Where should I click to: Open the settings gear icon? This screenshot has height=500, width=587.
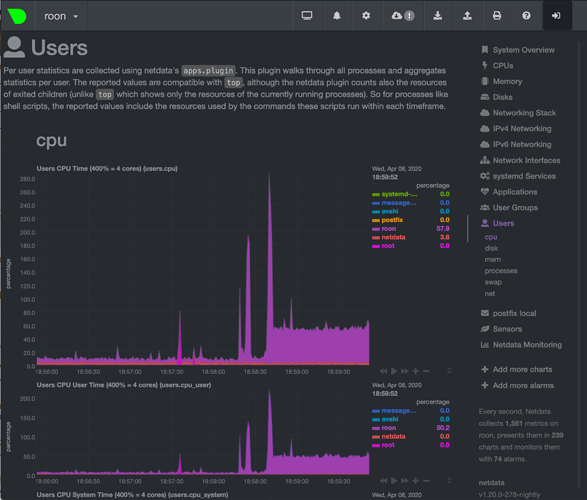366,16
